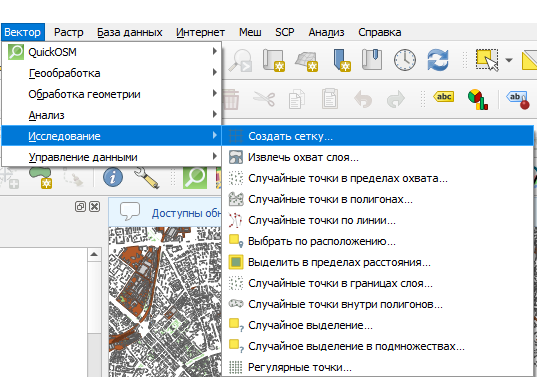Click the cut features scissors icon
Viewport: 537px width, 377px height.
click(264, 99)
